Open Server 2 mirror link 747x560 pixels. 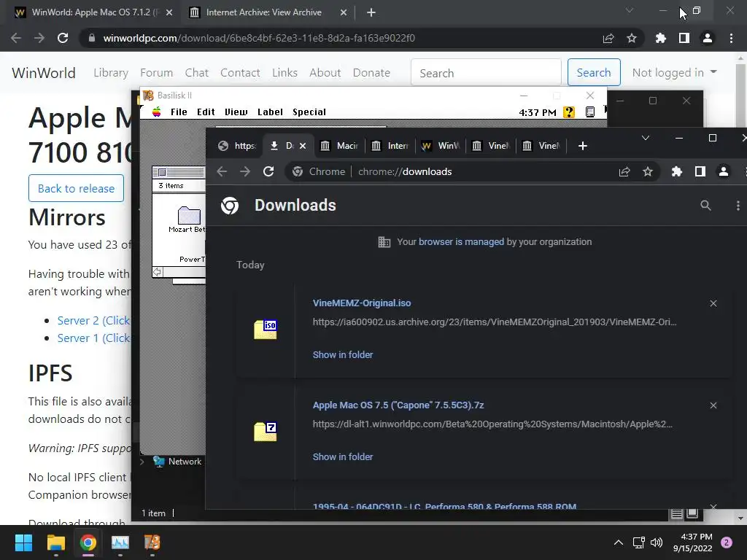click(x=93, y=321)
